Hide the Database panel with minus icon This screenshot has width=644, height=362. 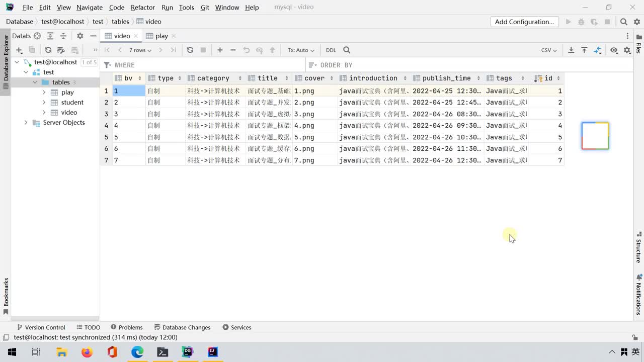pyautogui.click(x=93, y=36)
